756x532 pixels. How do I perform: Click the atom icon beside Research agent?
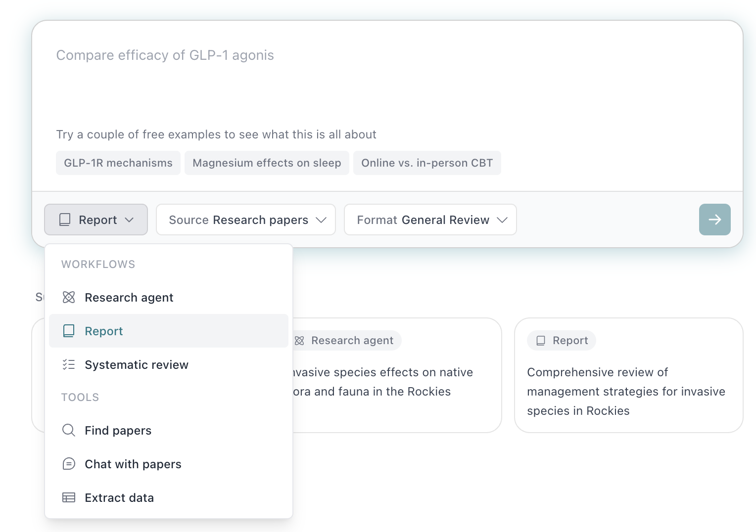(69, 297)
